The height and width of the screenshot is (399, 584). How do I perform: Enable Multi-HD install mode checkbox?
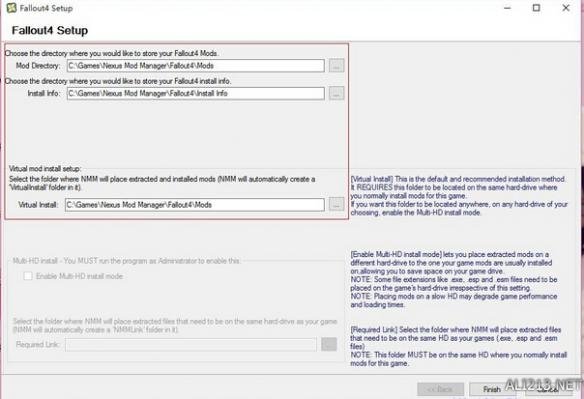(x=28, y=276)
